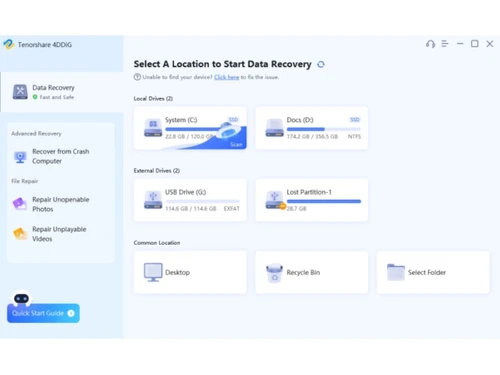Select the Docs (D:) drive card

[312, 128]
